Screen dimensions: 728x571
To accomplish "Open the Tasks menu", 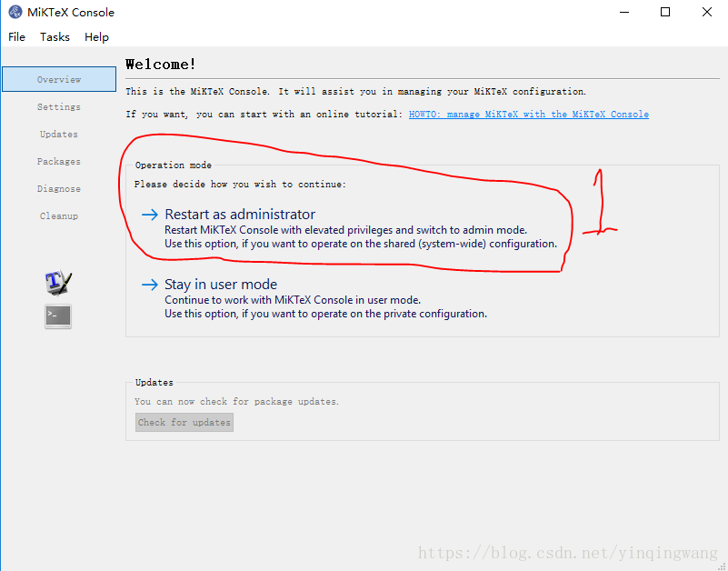I will [x=55, y=37].
